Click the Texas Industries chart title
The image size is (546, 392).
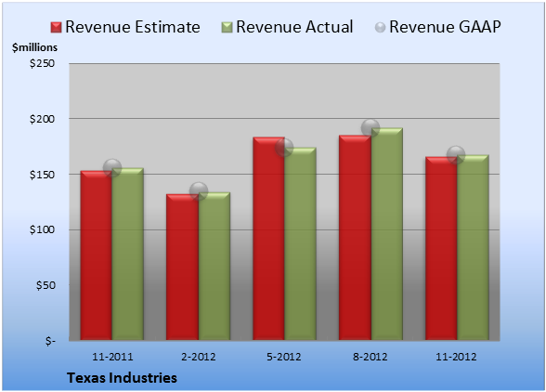[122, 378]
